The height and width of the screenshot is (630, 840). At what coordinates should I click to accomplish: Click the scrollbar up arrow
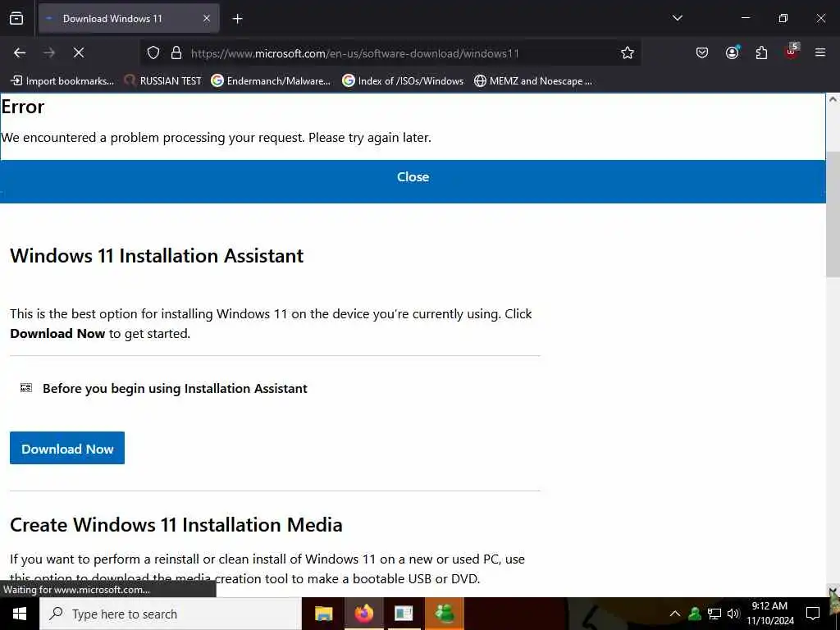pyautogui.click(x=833, y=99)
